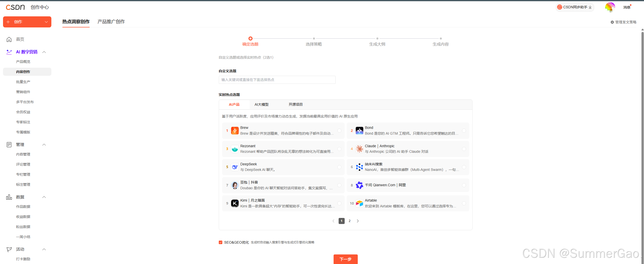Collapse the AI 数字营销 section
The width and height of the screenshot is (644, 264).
pyautogui.click(x=44, y=52)
